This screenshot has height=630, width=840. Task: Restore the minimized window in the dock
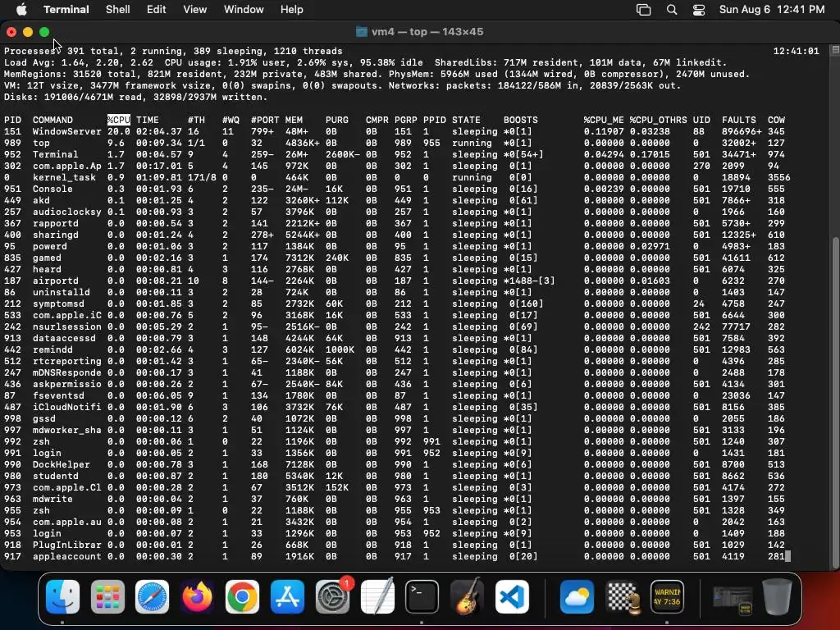(x=733, y=599)
